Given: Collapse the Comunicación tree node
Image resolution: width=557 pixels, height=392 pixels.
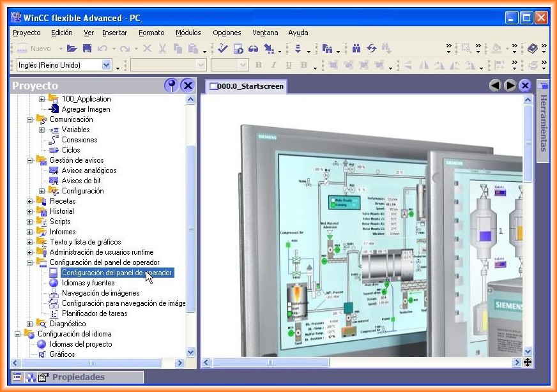Looking at the screenshot, I should pyautogui.click(x=30, y=119).
